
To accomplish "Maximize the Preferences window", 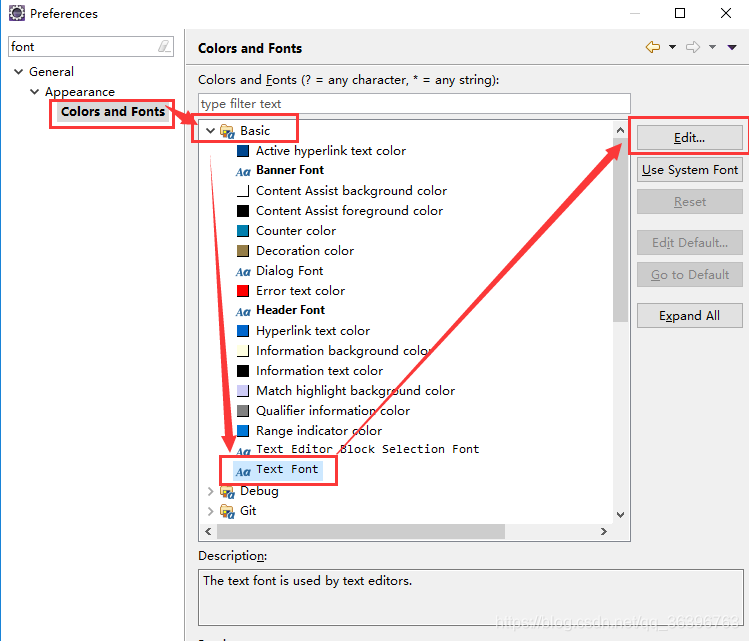I will [x=680, y=13].
